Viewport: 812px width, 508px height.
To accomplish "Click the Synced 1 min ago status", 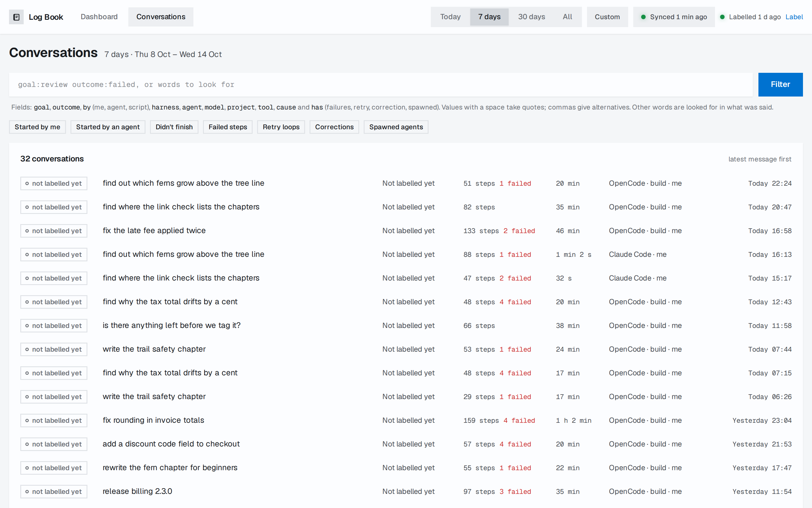I will tap(674, 17).
